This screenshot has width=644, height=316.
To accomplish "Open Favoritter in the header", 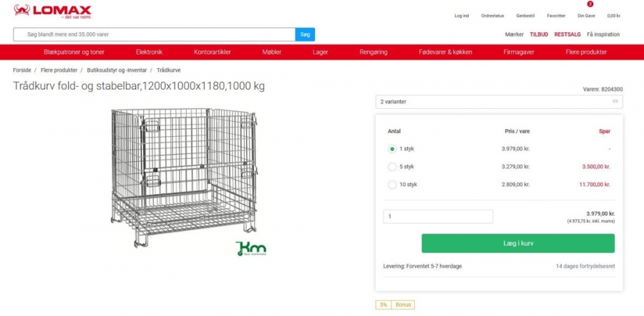I will coord(556,15).
